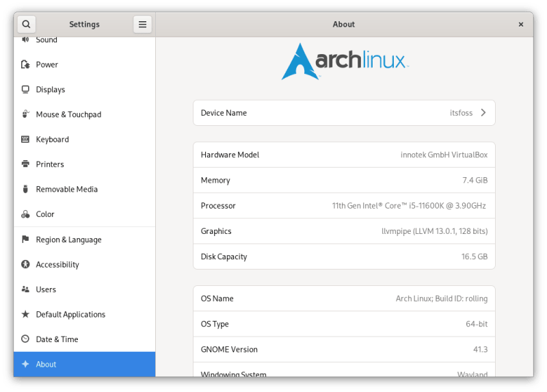Close the Settings window
This screenshot has width=547, height=392.
[520, 25]
